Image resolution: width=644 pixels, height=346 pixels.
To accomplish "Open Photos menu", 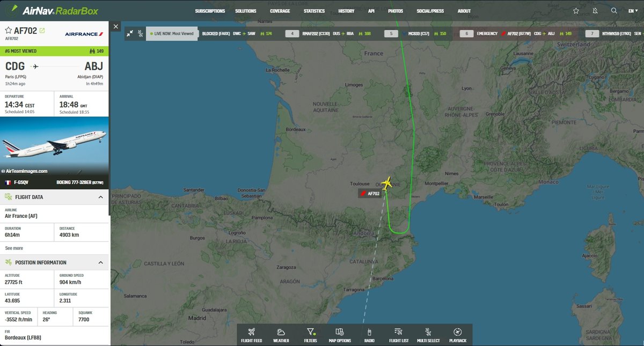I will [396, 11].
